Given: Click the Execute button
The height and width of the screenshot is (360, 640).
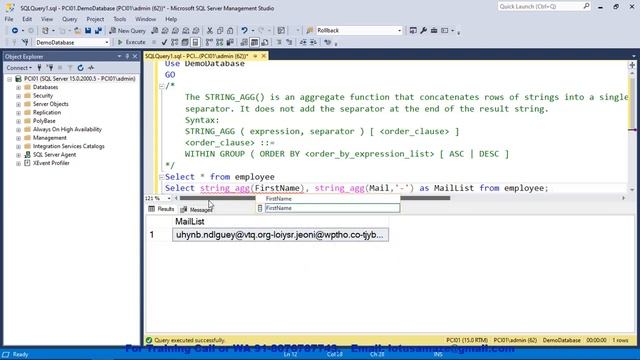Looking at the screenshot, I should click(x=131, y=42).
